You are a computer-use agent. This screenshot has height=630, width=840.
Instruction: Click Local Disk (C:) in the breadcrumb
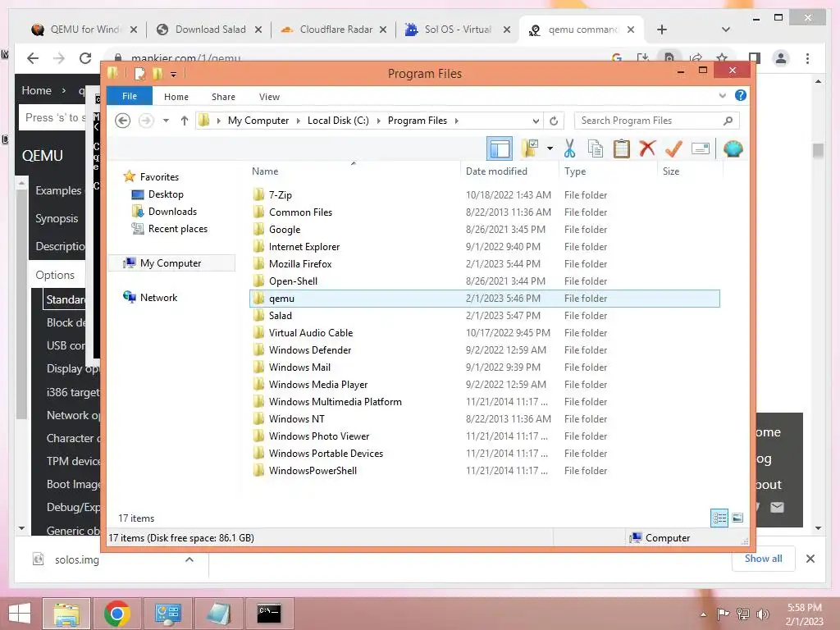tap(338, 121)
